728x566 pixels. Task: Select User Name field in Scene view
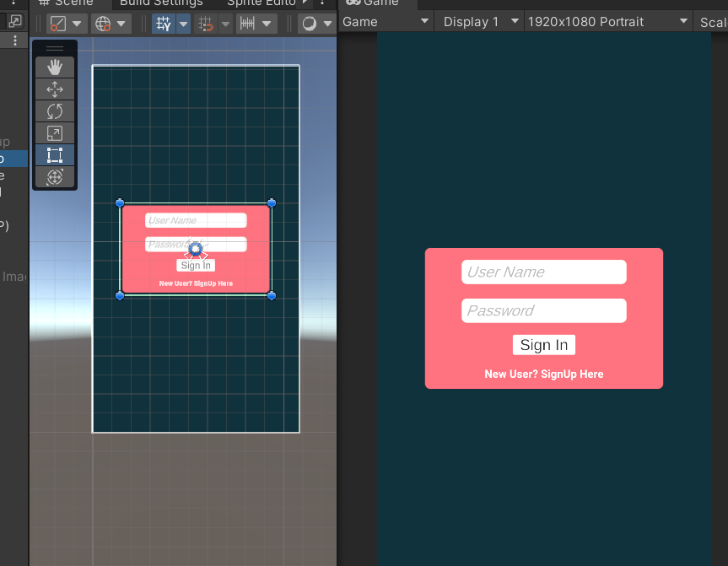(196, 220)
